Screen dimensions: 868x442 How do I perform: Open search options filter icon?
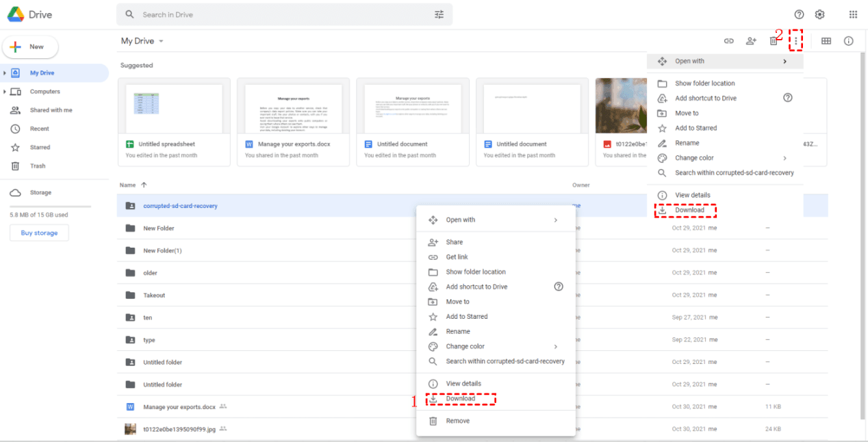439,14
